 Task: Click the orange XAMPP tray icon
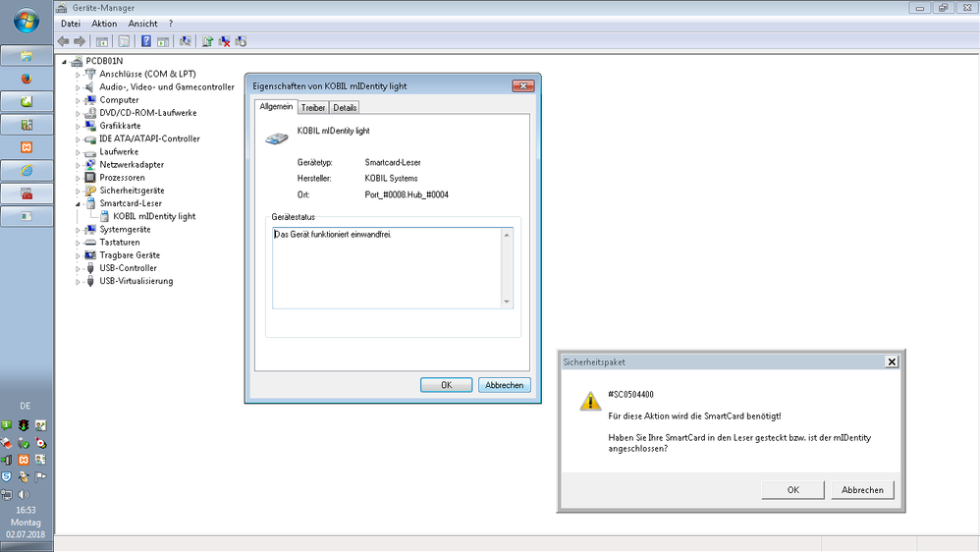24,460
